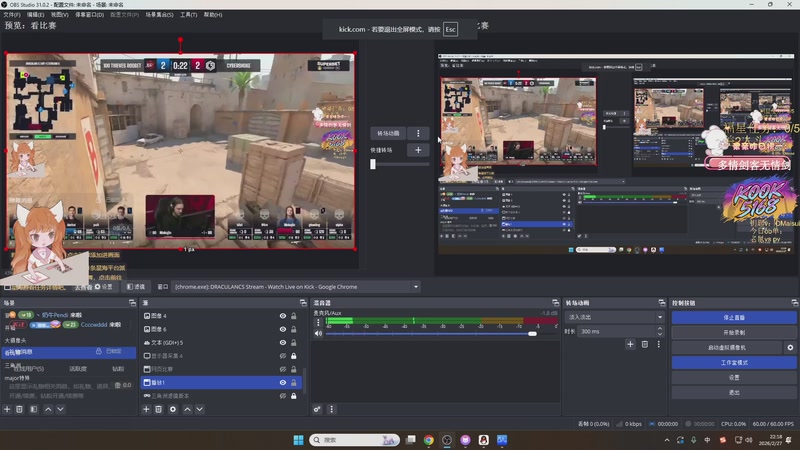Click the Sources list scrollbar
This screenshot has width=800, height=450.
coord(305,381)
